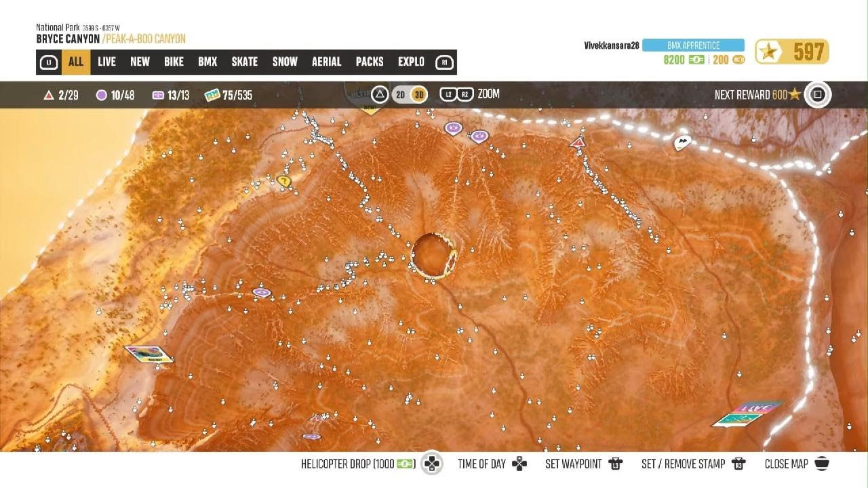Click the BMX APPRENTICE career progress bar
Image resolution: width=868 pixels, height=488 pixels.
[693, 45]
